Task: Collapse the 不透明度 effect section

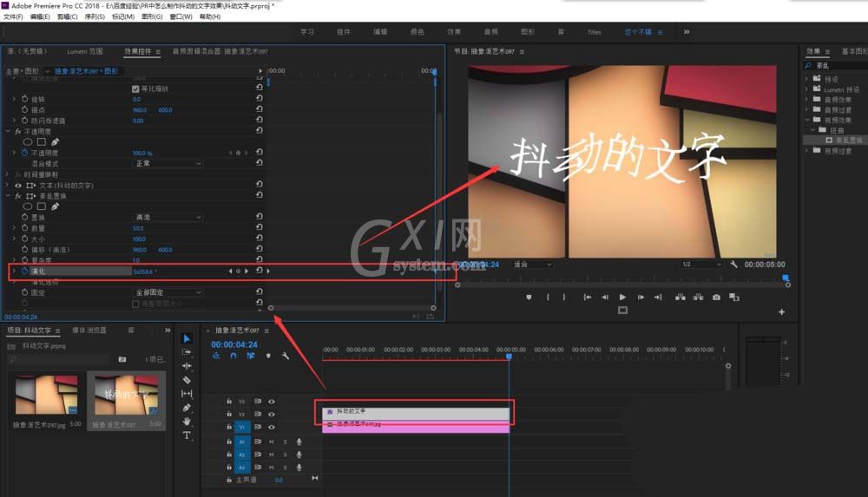Action: pyautogui.click(x=8, y=132)
